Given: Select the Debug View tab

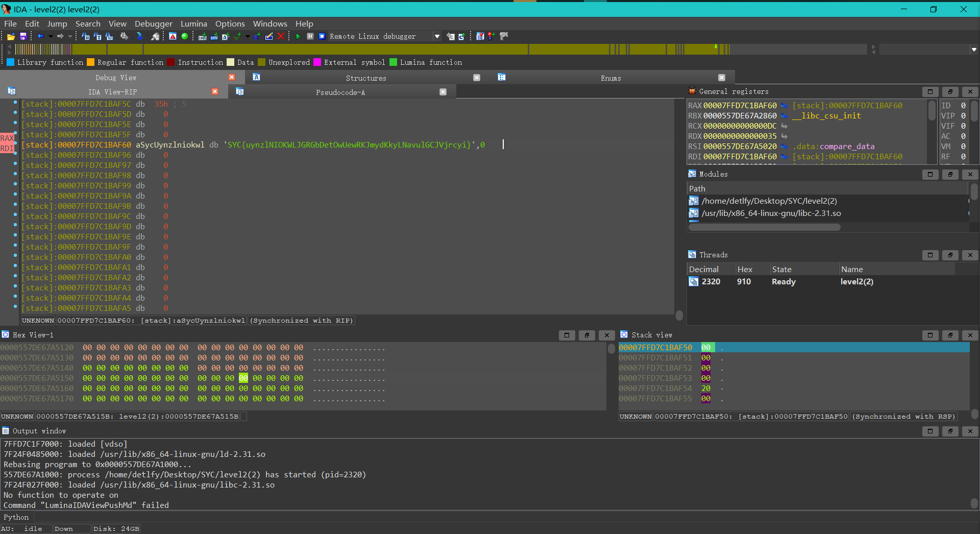Looking at the screenshot, I should tap(116, 78).
